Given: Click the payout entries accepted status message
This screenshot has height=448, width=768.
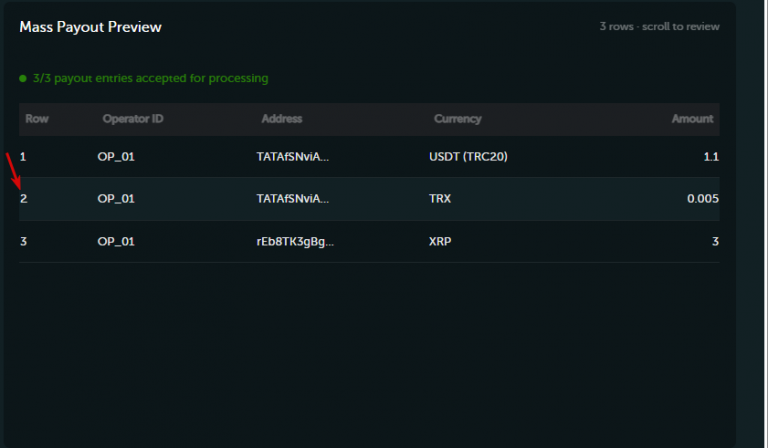Looking at the screenshot, I should [150, 78].
